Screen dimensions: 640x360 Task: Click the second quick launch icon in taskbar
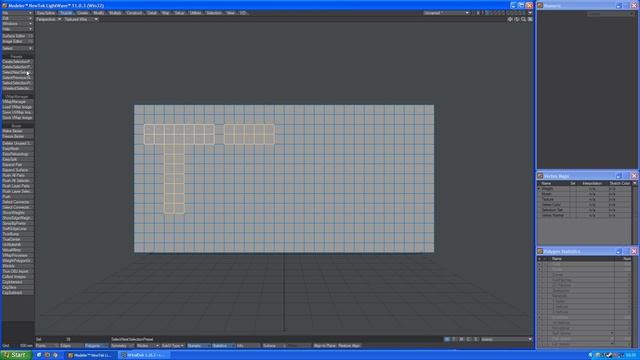(47, 355)
